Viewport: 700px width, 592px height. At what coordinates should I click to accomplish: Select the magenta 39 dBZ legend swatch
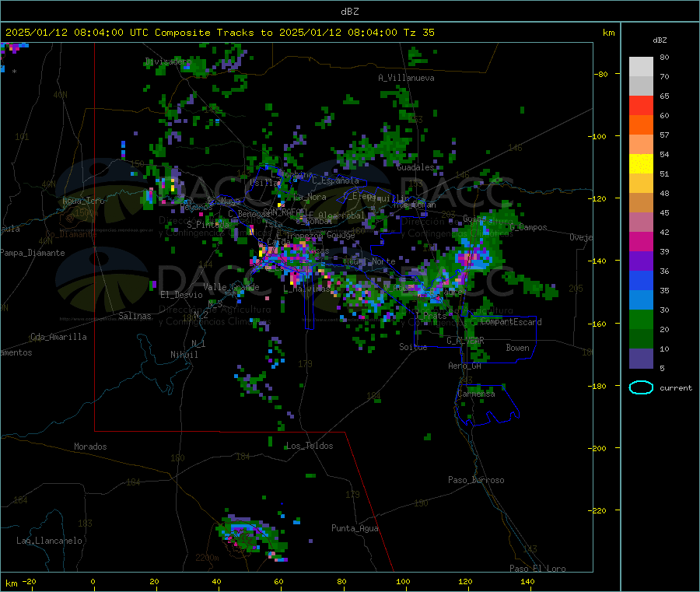click(x=641, y=241)
